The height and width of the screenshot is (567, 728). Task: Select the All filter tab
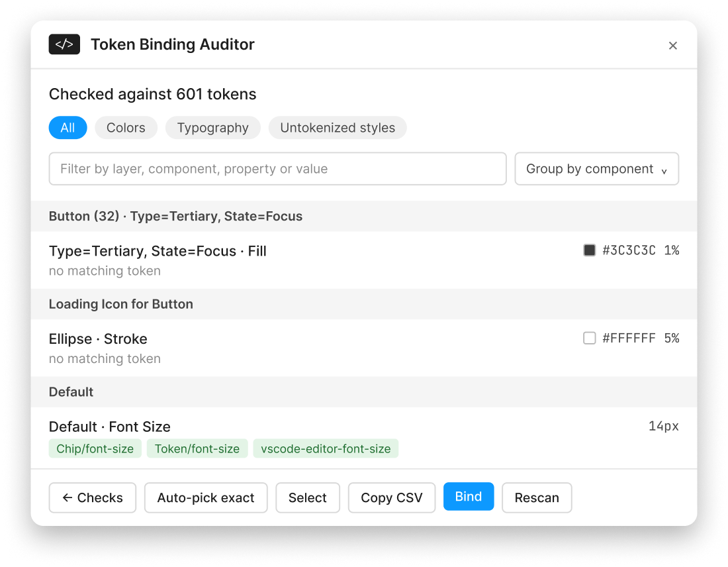tap(68, 128)
